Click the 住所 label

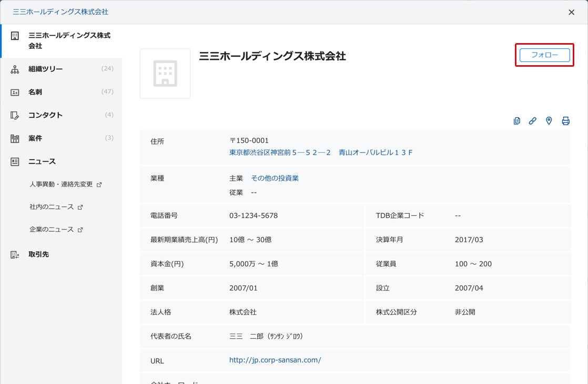[x=157, y=142]
